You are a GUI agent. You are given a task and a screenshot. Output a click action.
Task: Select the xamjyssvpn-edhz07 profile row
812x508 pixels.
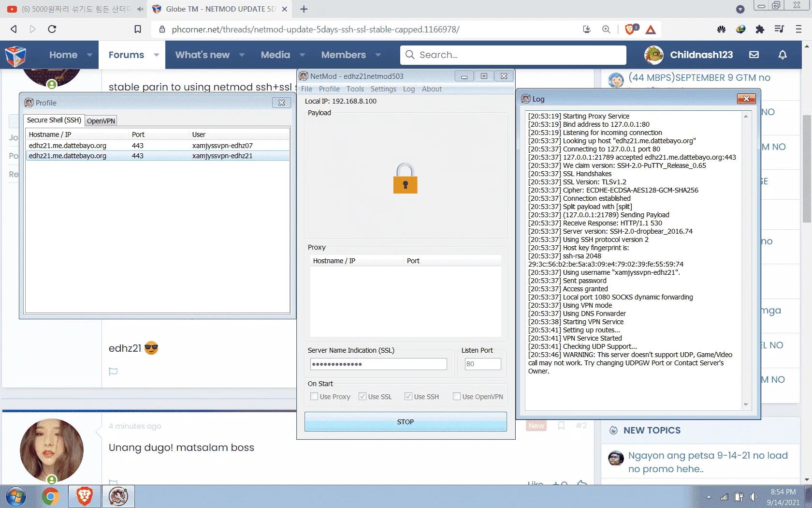click(x=158, y=146)
